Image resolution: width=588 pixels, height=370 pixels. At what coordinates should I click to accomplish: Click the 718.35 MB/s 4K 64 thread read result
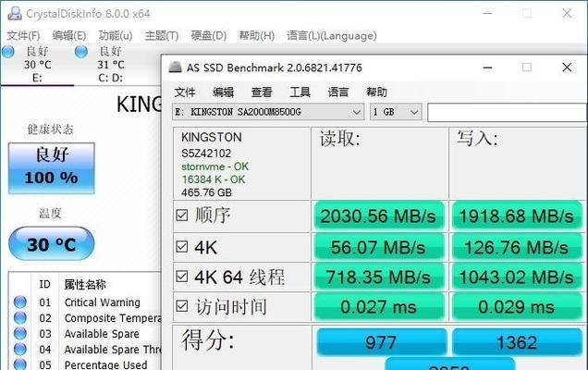379,277
